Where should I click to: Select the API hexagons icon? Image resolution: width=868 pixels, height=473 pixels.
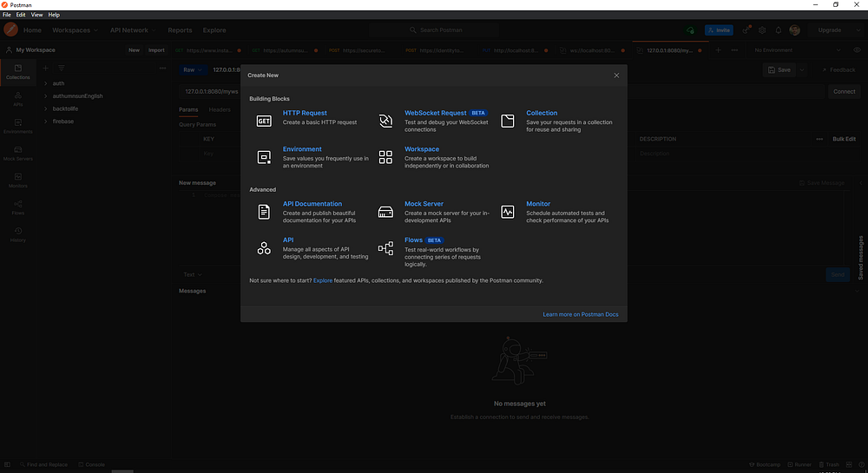(264, 248)
